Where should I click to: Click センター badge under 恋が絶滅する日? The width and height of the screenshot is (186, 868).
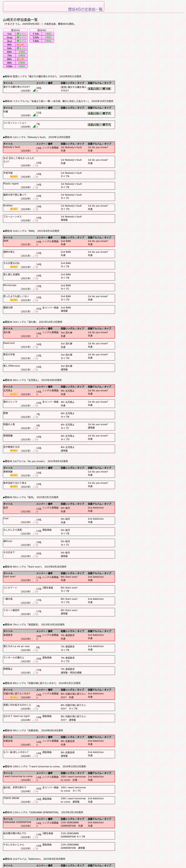(14, 450)
